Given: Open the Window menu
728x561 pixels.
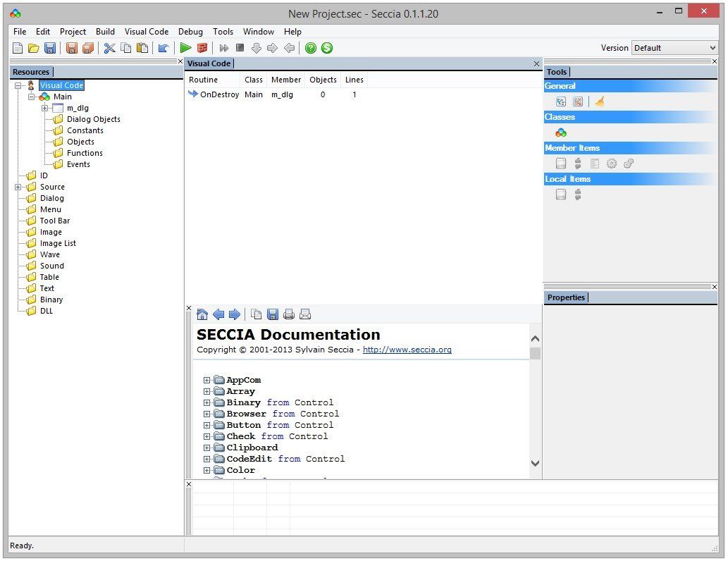Looking at the screenshot, I should click(259, 32).
